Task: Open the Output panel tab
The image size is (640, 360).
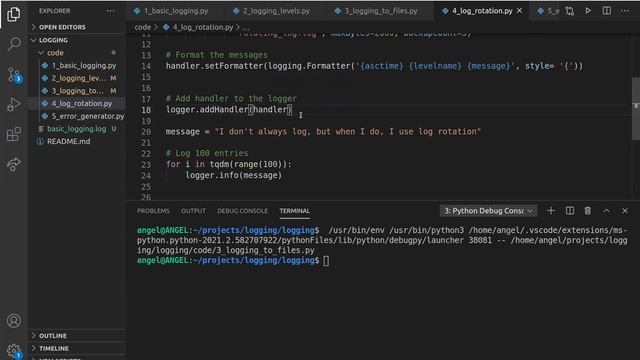Action: [193, 211]
